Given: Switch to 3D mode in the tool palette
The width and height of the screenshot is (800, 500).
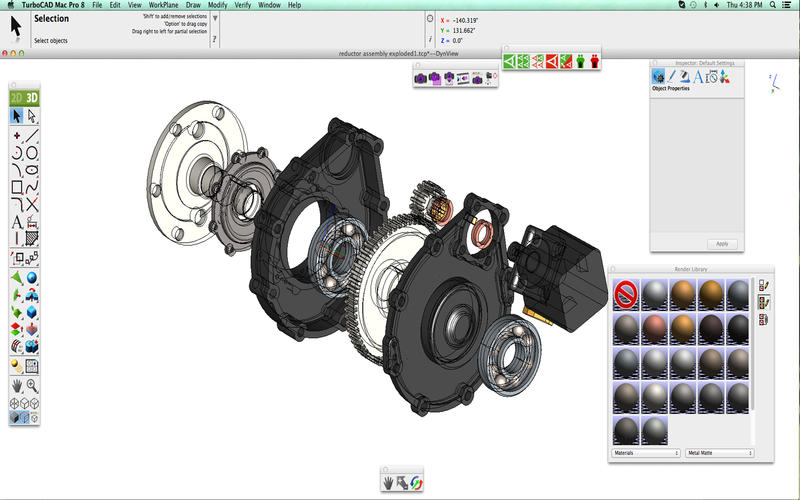Looking at the screenshot, I should point(32,97).
